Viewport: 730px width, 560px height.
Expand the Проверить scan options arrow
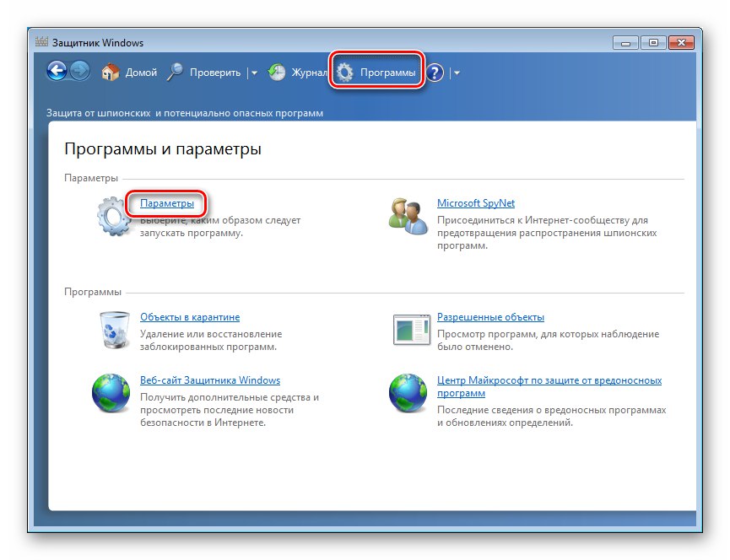click(254, 73)
